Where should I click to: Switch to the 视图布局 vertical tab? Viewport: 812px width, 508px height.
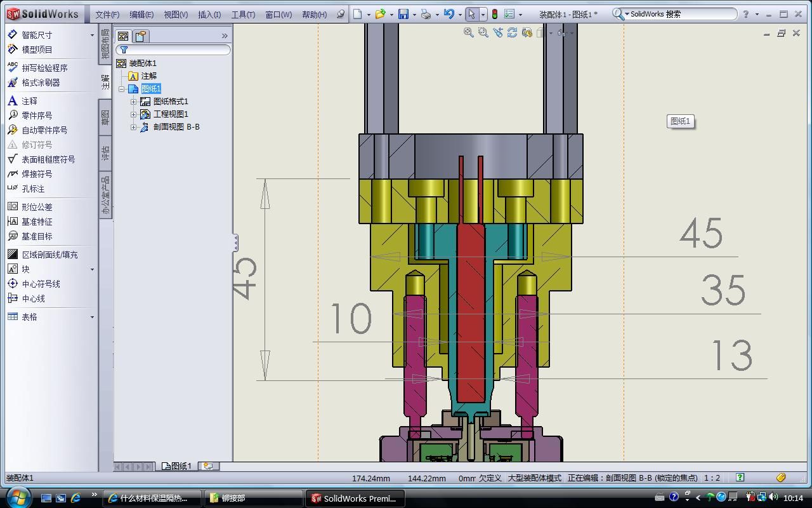(x=105, y=44)
